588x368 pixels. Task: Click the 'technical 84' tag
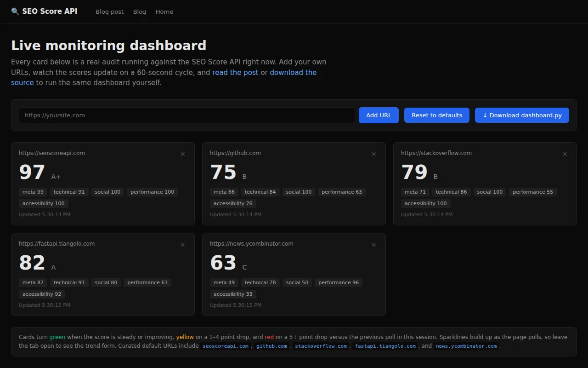[x=260, y=192]
